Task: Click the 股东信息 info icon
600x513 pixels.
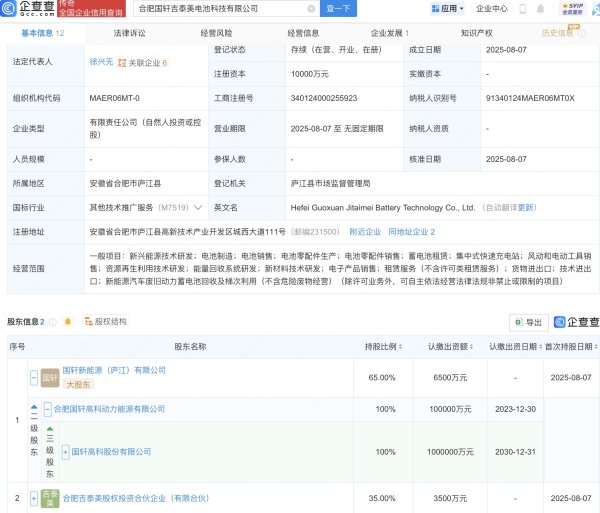Action: click(x=53, y=322)
